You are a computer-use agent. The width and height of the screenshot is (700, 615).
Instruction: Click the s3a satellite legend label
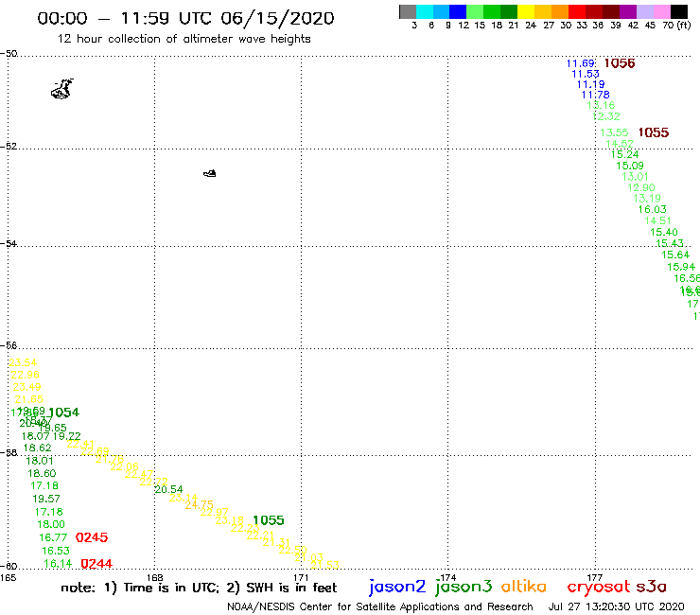coord(652,587)
